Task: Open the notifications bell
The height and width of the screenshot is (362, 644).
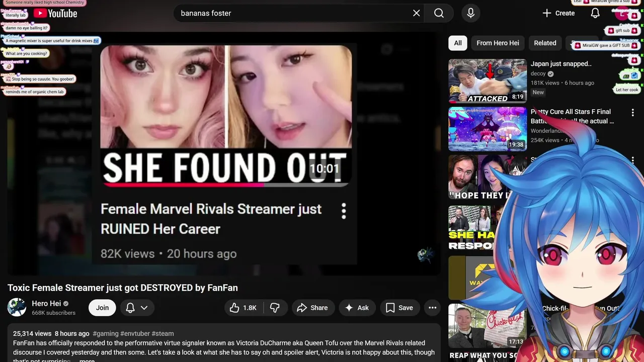Action: (595, 13)
